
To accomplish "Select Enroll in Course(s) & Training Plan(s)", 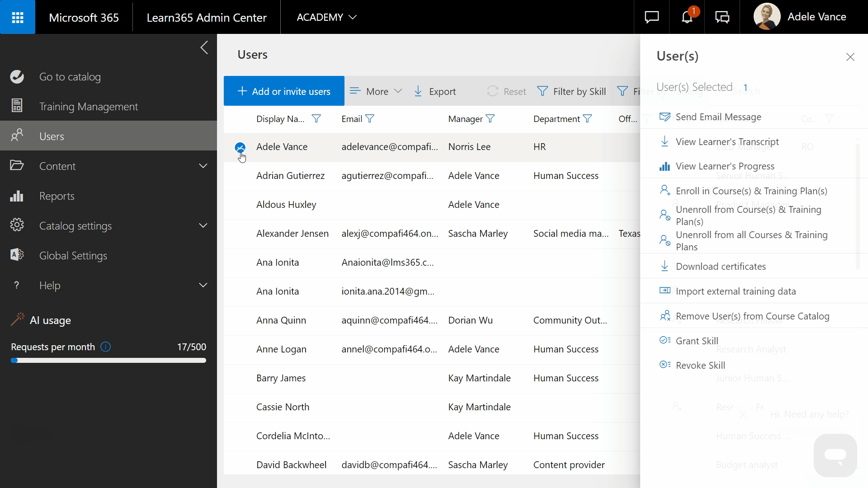I will click(x=751, y=191).
